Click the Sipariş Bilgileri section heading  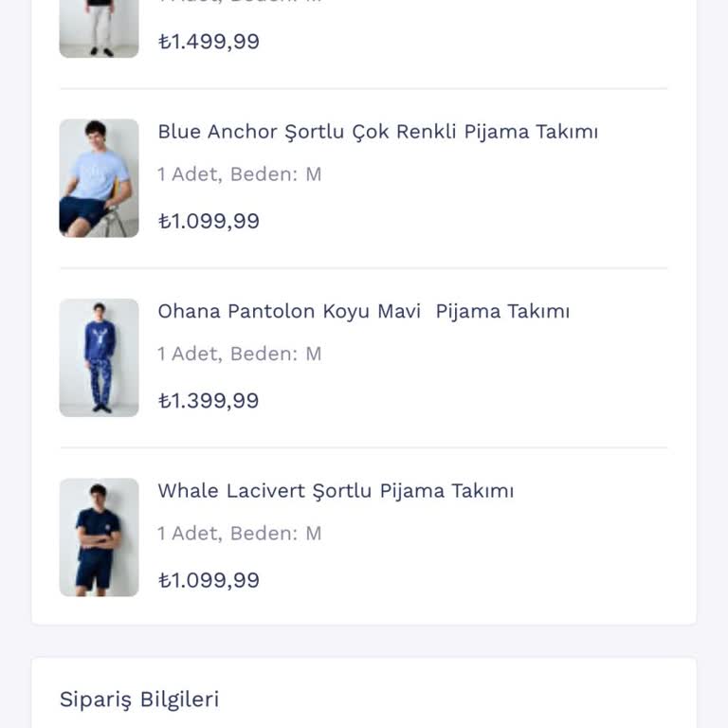tap(139, 700)
